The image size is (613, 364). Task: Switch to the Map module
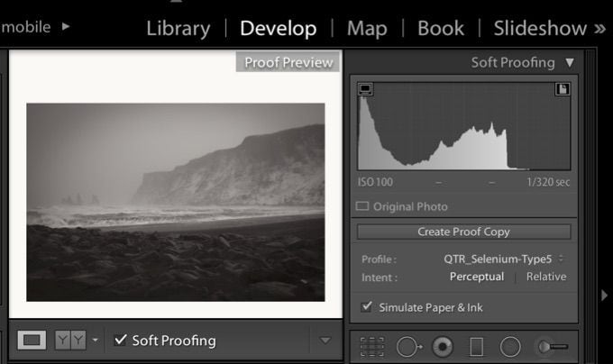click(x=367, y=28)
